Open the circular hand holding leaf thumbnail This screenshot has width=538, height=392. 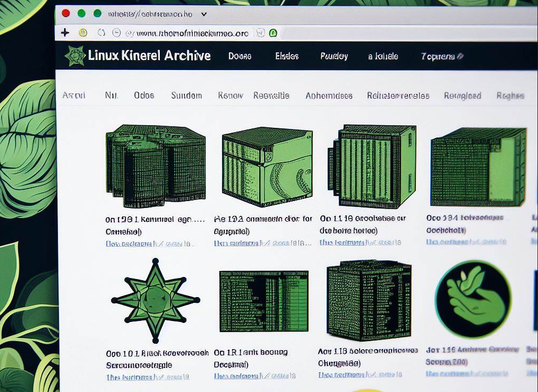(473, 298)
